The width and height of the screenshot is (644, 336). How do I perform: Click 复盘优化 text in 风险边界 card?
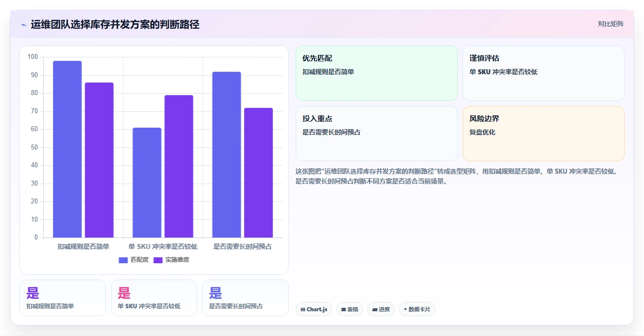coord(483,132)
